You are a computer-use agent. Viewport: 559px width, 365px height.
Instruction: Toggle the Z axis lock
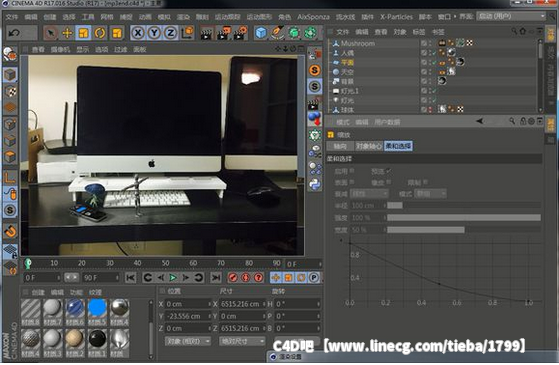[171, 33]
